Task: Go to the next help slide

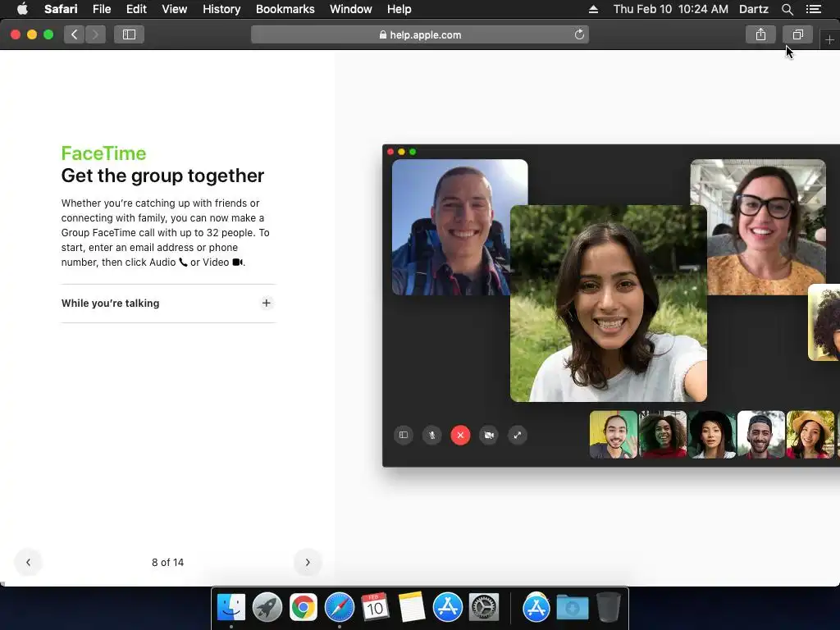Action: coord(308,562)
